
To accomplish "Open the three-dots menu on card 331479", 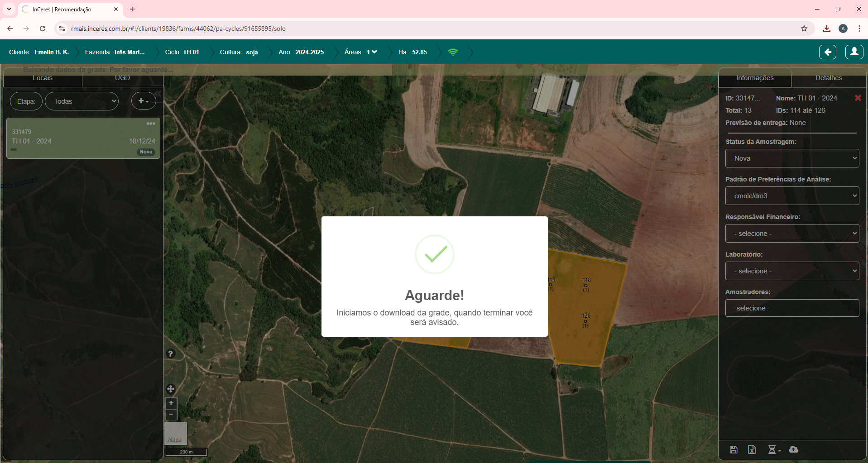I will pos(151,124).
